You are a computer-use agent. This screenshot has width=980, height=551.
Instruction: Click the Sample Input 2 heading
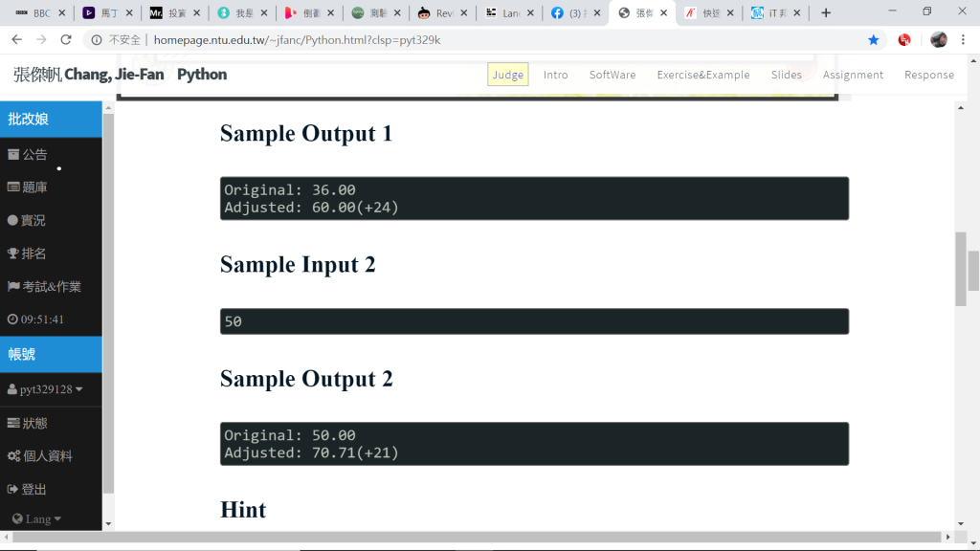(x=299, y=264)
